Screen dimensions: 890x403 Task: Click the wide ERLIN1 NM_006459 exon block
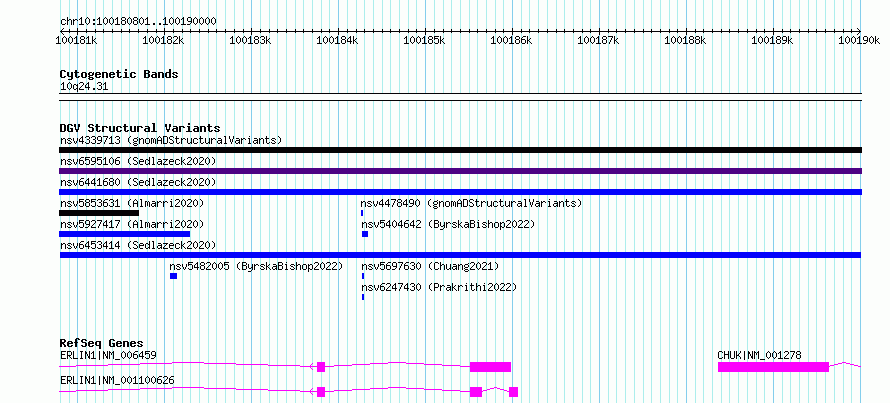[x=490, y=367]
